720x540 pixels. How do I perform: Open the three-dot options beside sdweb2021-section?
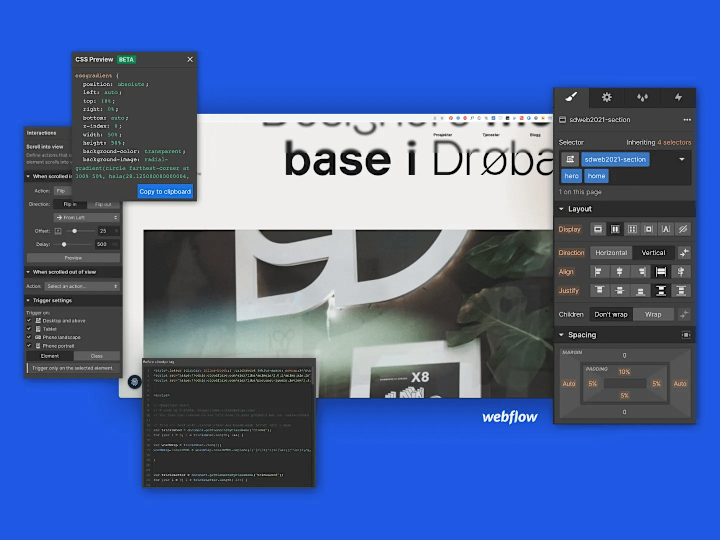click(x=687, y=120)
